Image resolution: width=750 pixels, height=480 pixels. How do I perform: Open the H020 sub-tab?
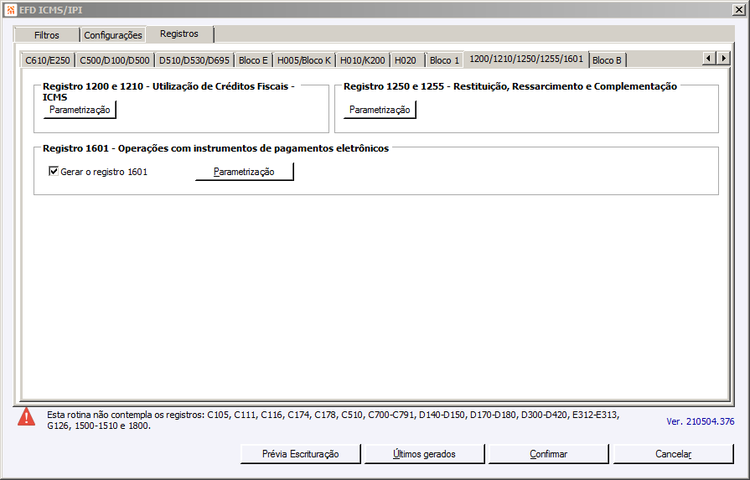(406, 60)
